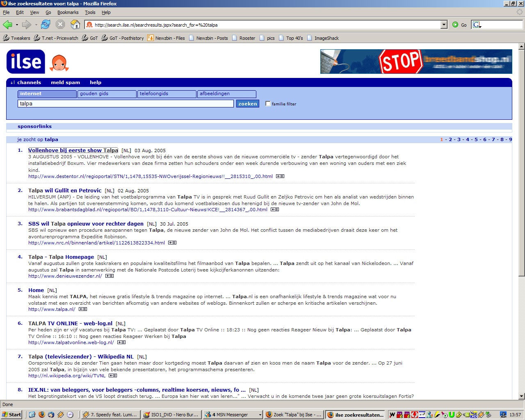Open result 'TALPA TV ONLINE - web-log.nl'
Viewport: 525px width, 420px height.
tap(70, 323)
